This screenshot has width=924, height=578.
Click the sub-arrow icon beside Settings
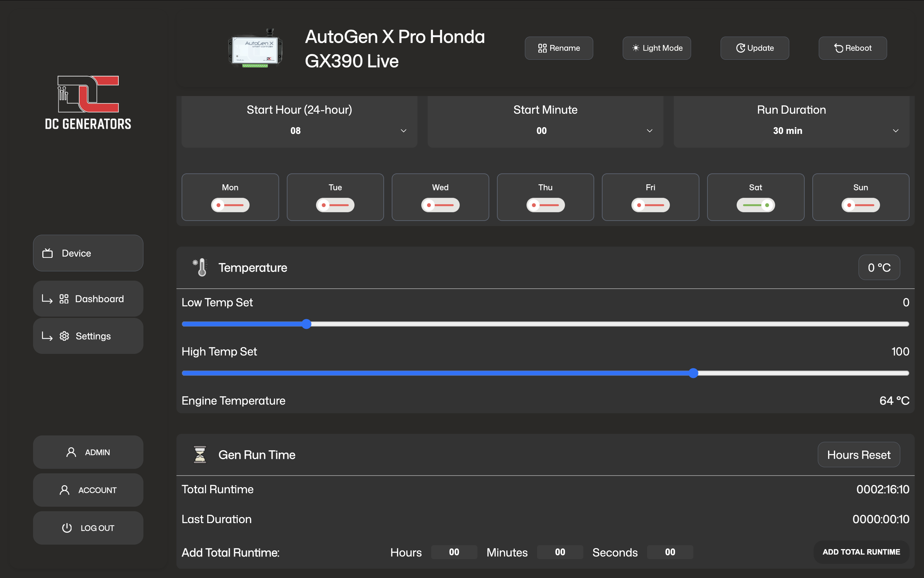point(47,336)
